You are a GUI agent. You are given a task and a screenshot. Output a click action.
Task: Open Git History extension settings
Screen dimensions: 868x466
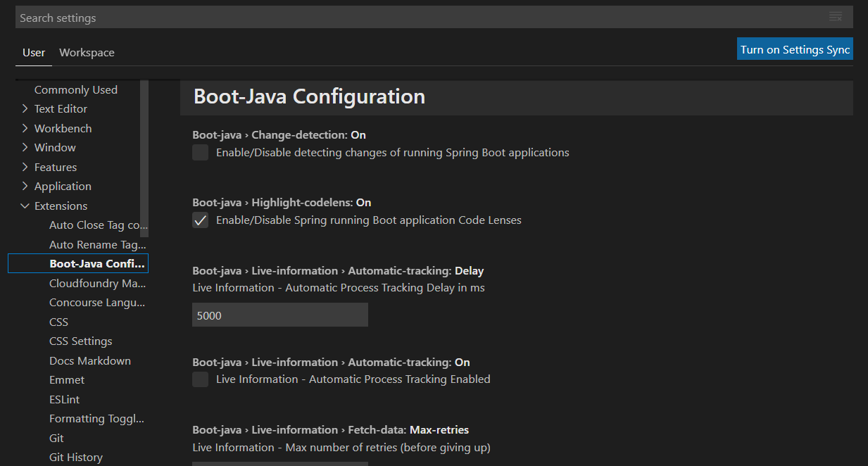coord(76,458)
